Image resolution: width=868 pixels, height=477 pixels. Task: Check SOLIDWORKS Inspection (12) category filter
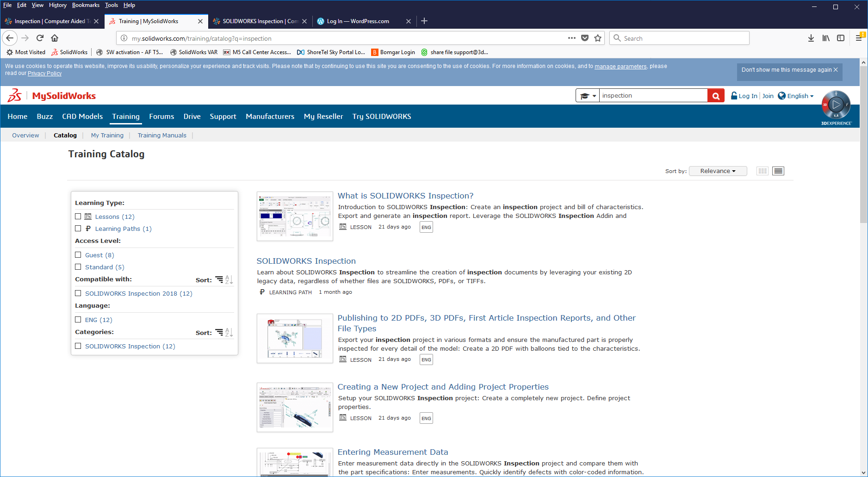(x=78, y=346)
